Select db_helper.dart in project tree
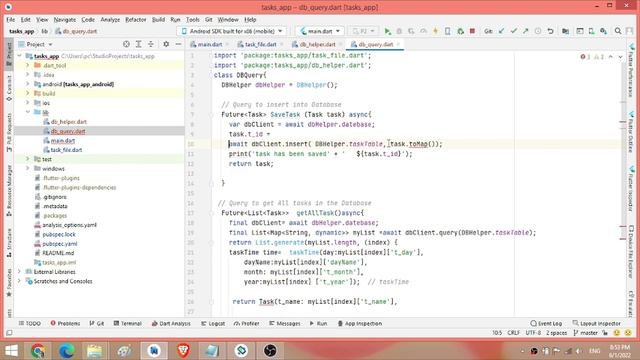Image resolution: width=640 pixels, height=360 pixels. point(69,122)
